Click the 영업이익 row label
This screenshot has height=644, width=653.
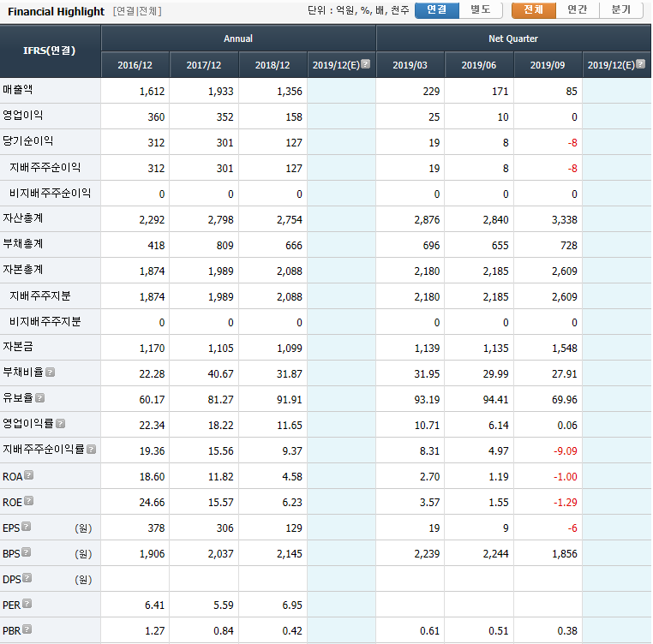(23, 116)
